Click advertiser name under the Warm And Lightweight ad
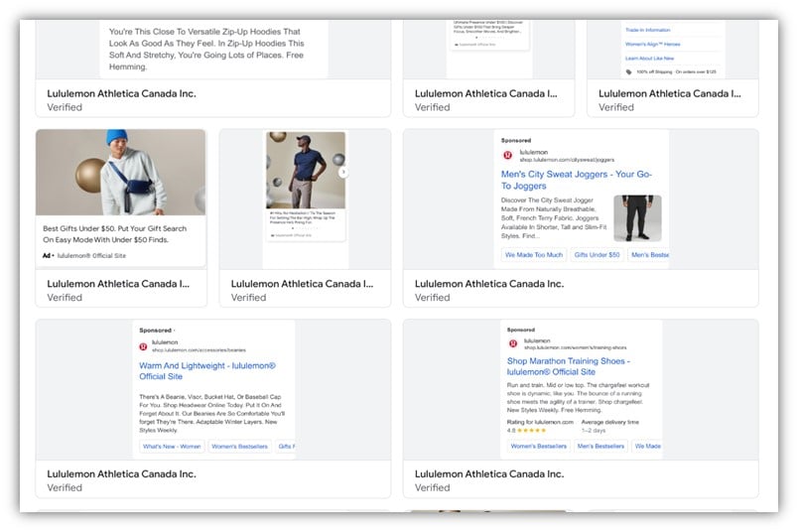 [x=121, y=474]
